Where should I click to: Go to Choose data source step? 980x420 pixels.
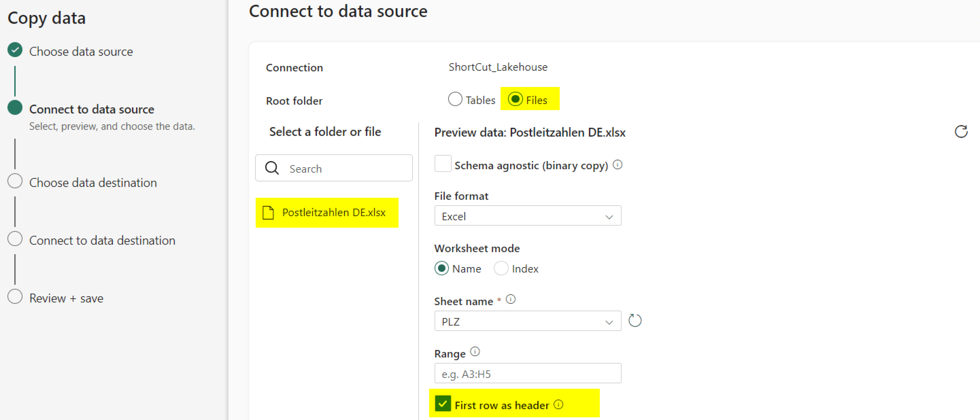click(x=81, y=51)
